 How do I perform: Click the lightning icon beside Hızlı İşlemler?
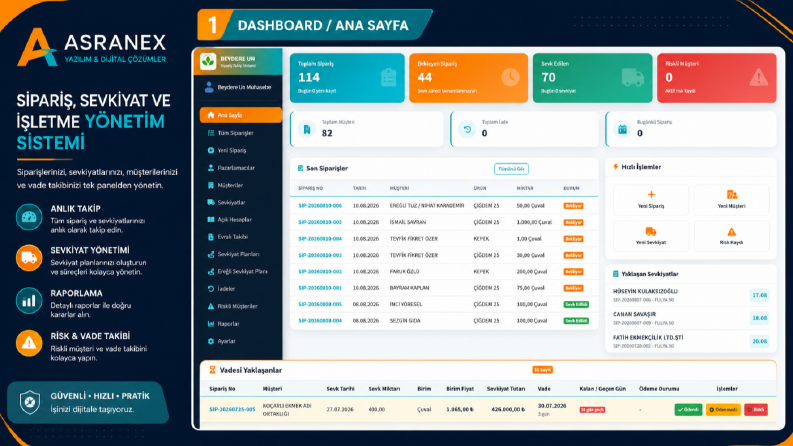pyautogui.click(x=615, y=167)
